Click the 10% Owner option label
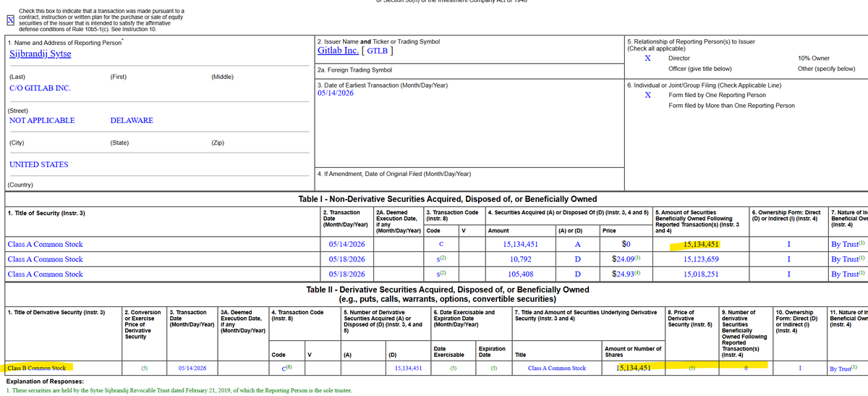The width and height of the screenshot is (868, 396). click(814, 58)
